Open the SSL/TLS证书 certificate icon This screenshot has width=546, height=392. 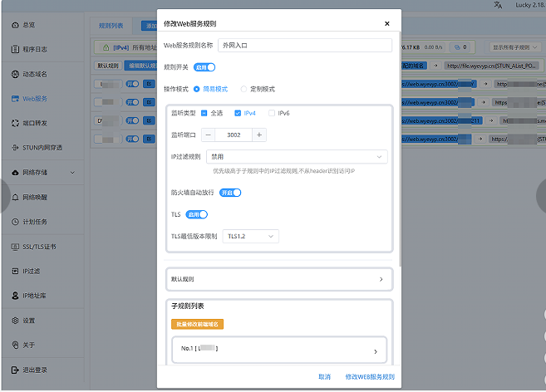coord(16,247)
